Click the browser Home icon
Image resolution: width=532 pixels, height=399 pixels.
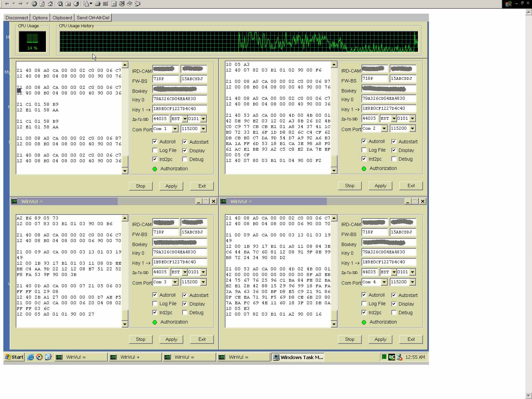click(50, 4)
